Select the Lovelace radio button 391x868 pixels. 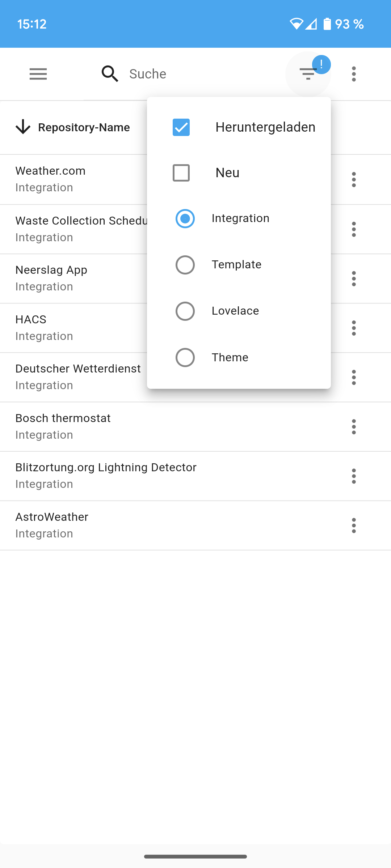pyautogui.click(x=185, y=311)
